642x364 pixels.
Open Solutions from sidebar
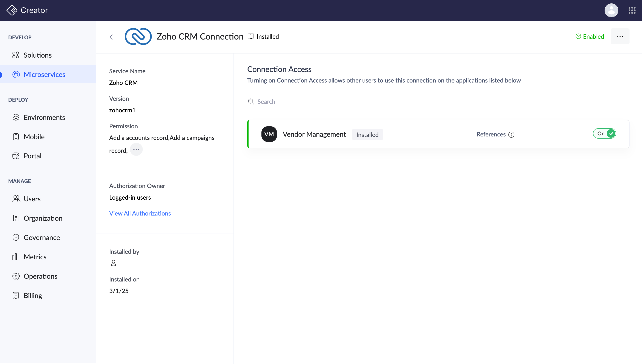tap(37, 55)
